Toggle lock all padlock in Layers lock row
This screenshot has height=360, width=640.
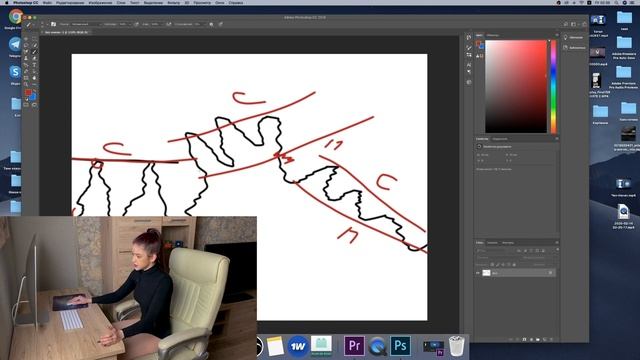pyautogui.click(x=514, y=264)
